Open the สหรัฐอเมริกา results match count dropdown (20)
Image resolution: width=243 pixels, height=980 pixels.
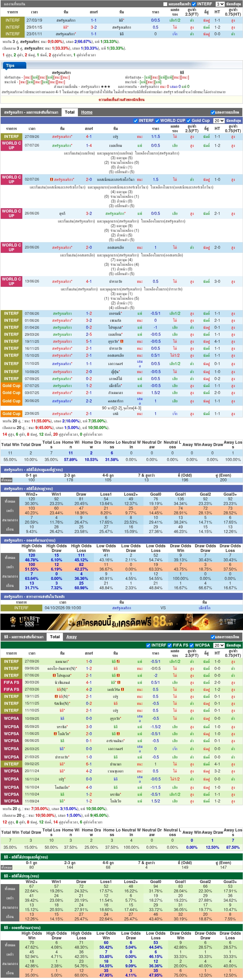click(219, 121)
